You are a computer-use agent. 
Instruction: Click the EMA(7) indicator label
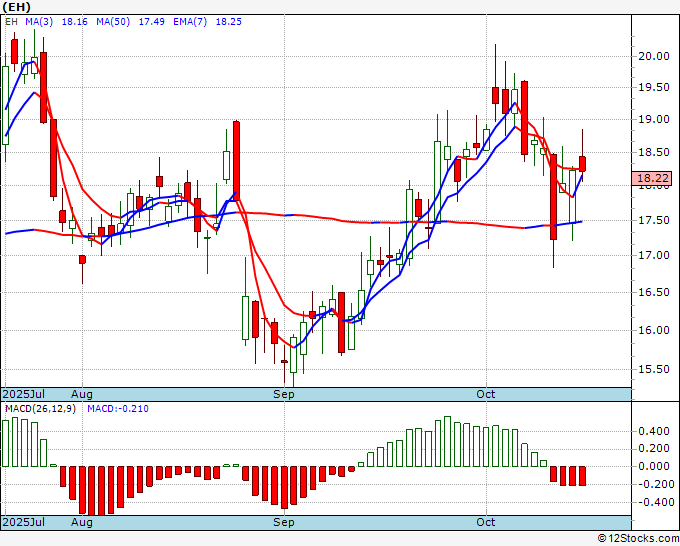[x=190, y=22]
